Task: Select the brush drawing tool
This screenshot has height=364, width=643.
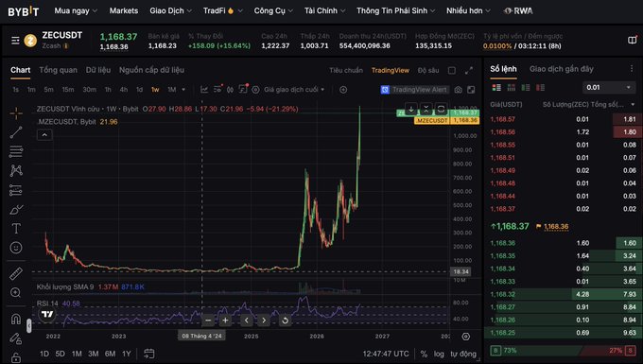Action: click(x=16, y=210)
